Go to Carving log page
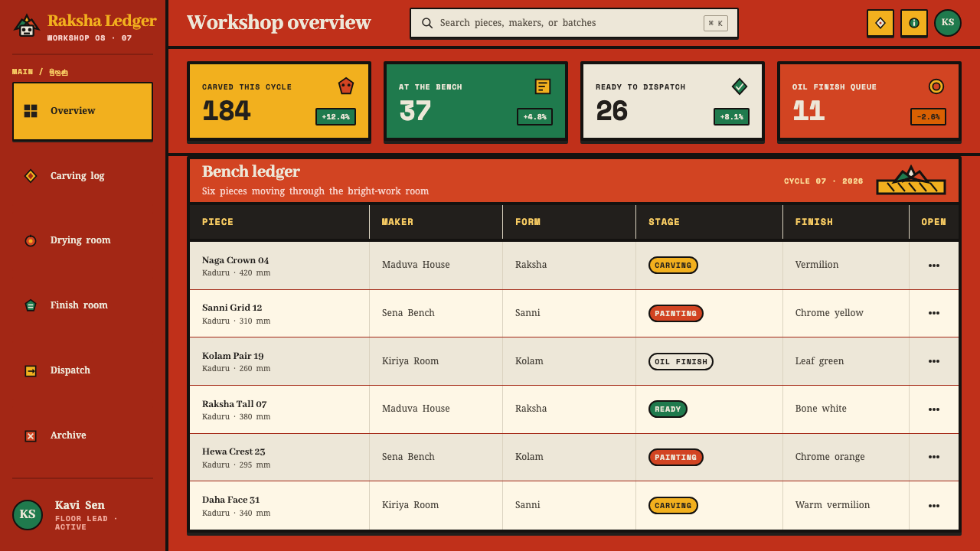This screenshot has width=980, height=551. [x=83, y=176]
